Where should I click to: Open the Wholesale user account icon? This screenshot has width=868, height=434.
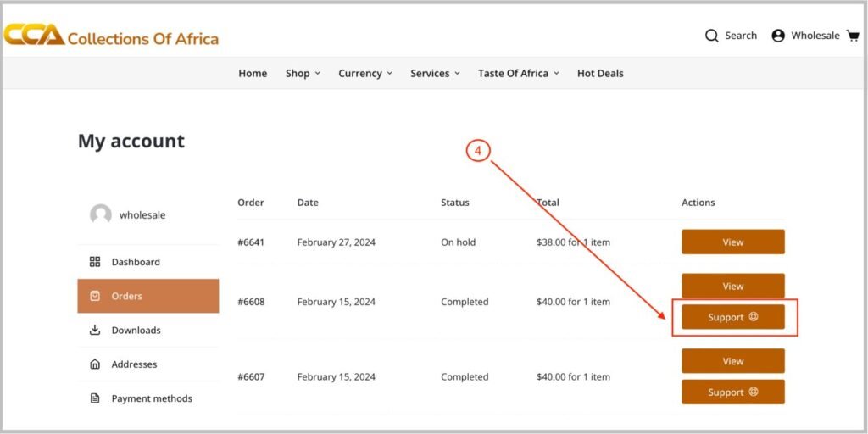[x=778, y=36]
